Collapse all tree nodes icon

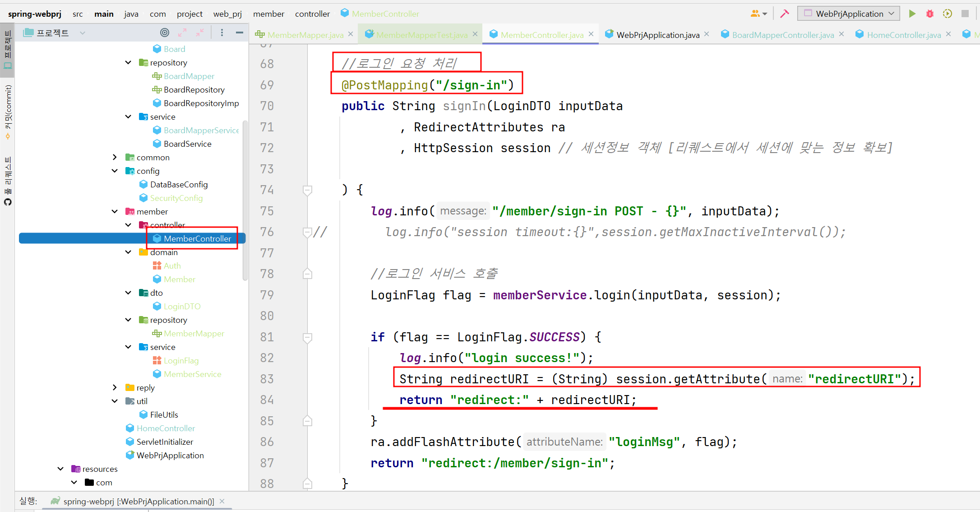[200, 33]
